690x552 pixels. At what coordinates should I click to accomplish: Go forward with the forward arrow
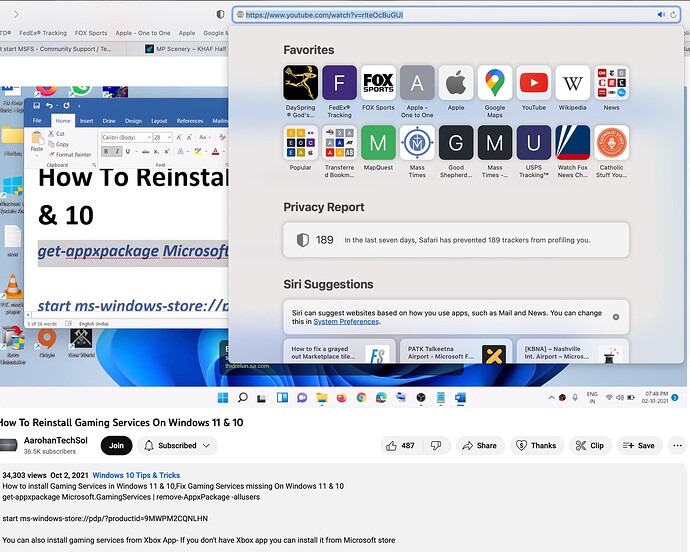pos(16,15)
